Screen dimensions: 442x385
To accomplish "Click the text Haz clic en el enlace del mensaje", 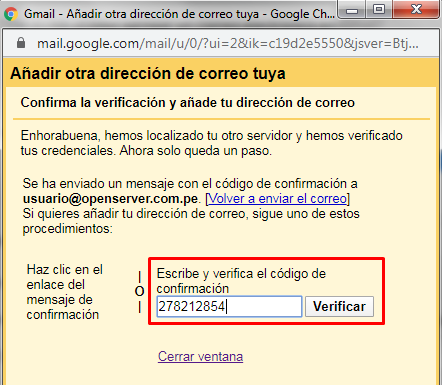I will click(x=65, y=292).
